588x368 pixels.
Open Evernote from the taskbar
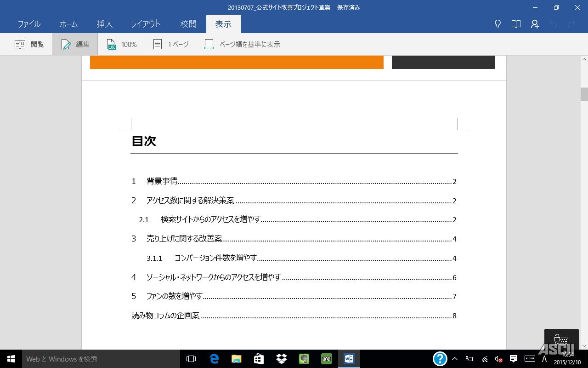(304, 359)
